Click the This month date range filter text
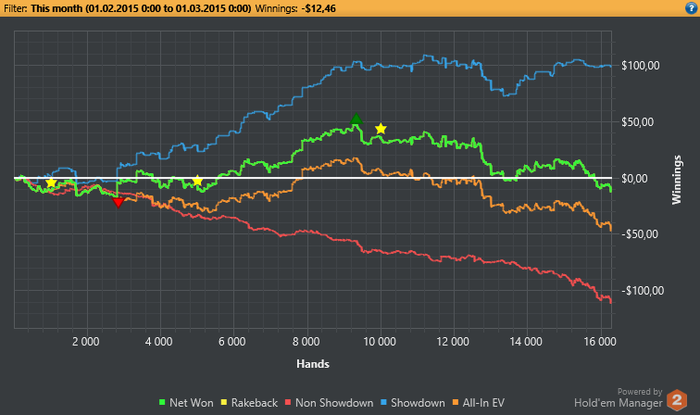Image resolution: width=700 pixels, height=415 pixels. pos(141,8)
